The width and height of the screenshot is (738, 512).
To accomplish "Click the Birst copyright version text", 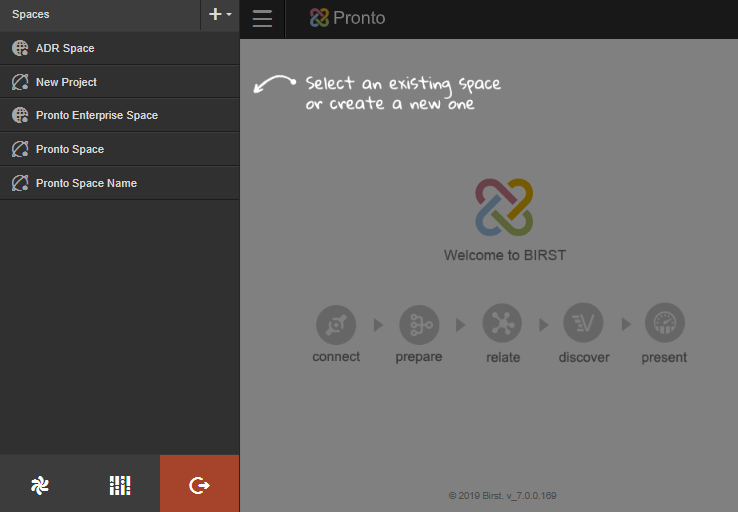I will [502, 496].
